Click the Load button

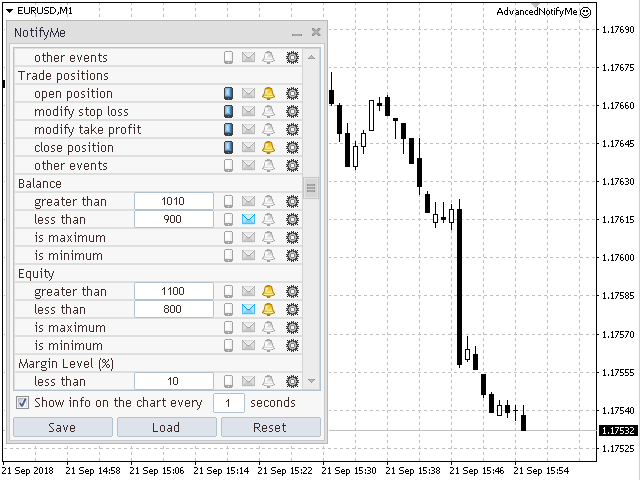point(167,427)
